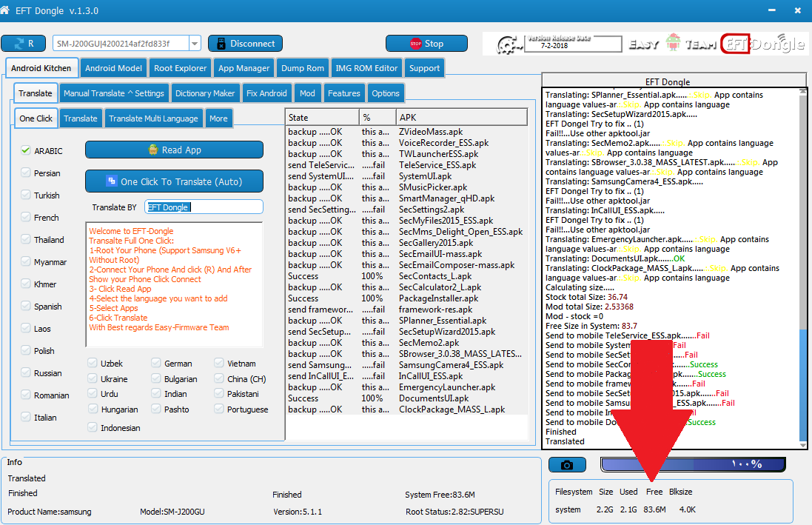Select the framework-res.apk row
Image resolution: width=812 pixels, height=525 pixels.
(x=406, y=310)
